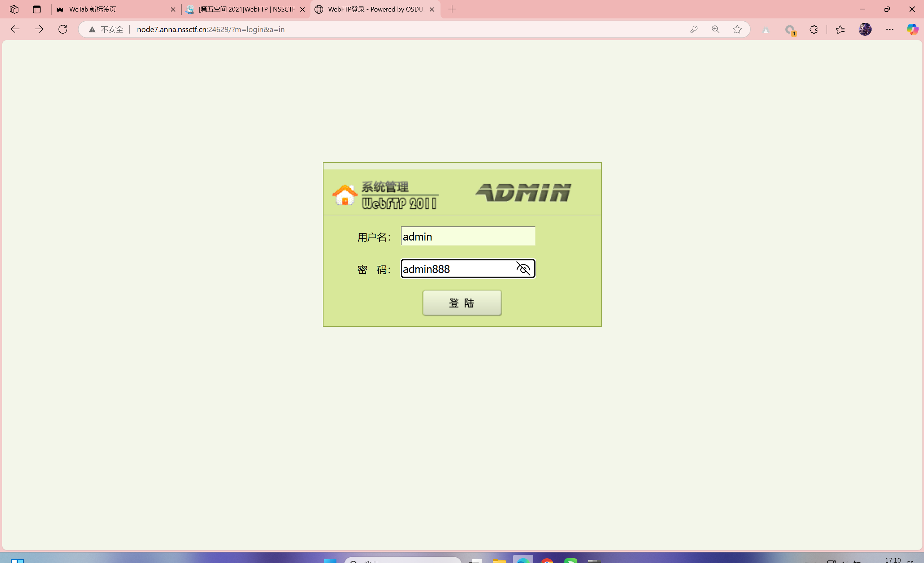
Task: Open the zoom magnifier in address bar
Action: pyautogui.click(x=716, y=29)
